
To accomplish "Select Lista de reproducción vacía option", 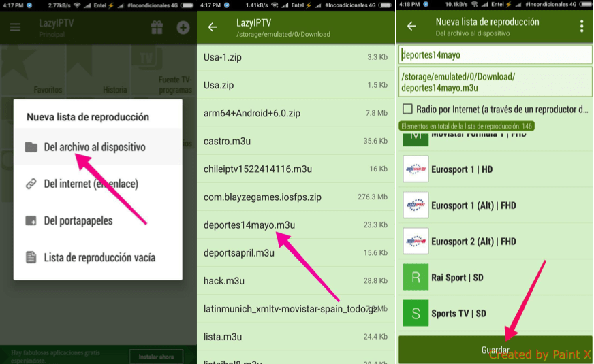I will (x=97, y=257).
